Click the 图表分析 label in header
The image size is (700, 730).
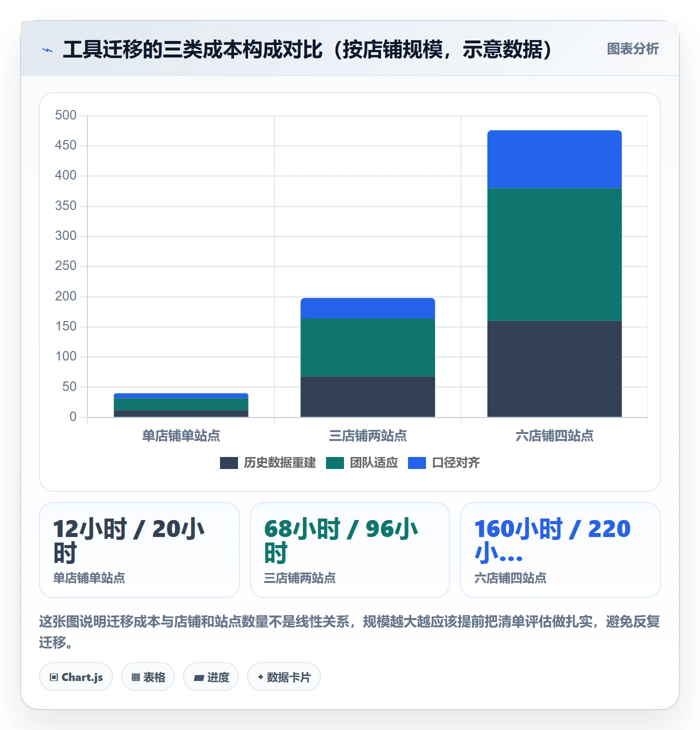[x=632, y=49]
